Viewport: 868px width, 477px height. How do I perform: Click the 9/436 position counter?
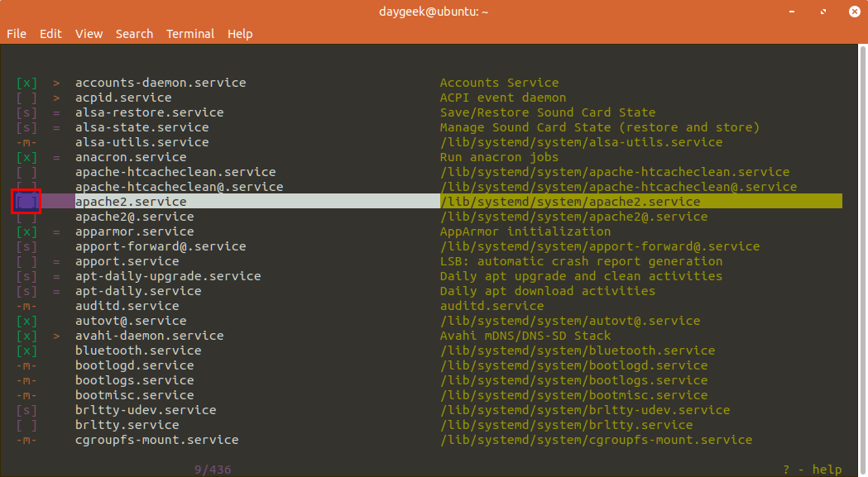213,470
